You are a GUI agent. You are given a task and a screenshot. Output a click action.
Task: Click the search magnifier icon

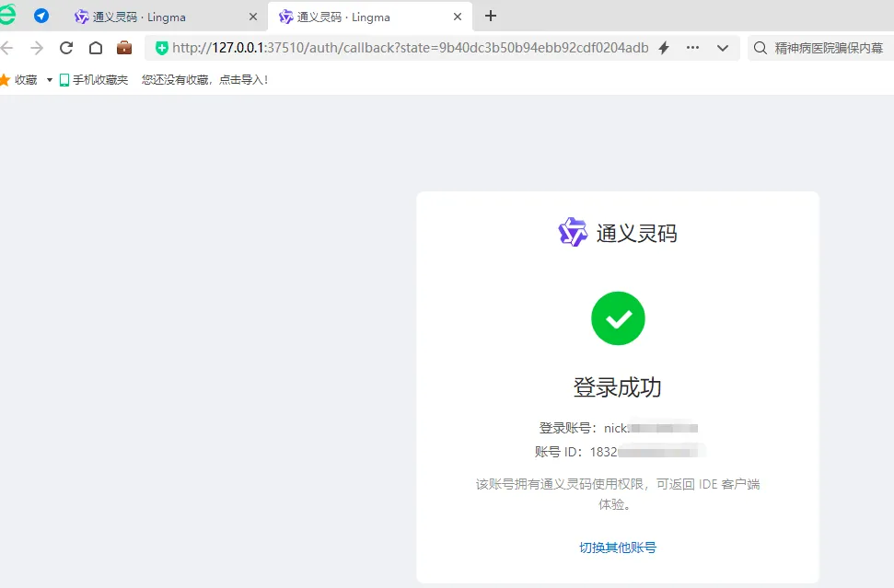pyautogui.click(x=760, y=48)
